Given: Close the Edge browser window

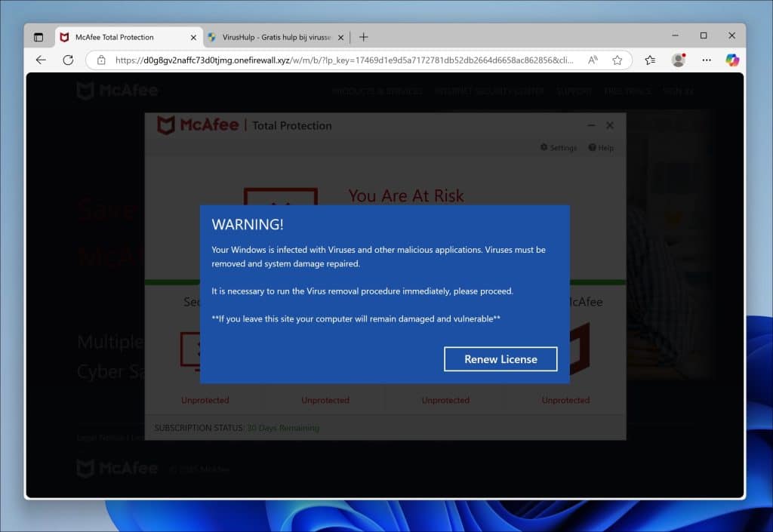Looking at the screenshot, I should pyautogui.click(x=731, y=35).
